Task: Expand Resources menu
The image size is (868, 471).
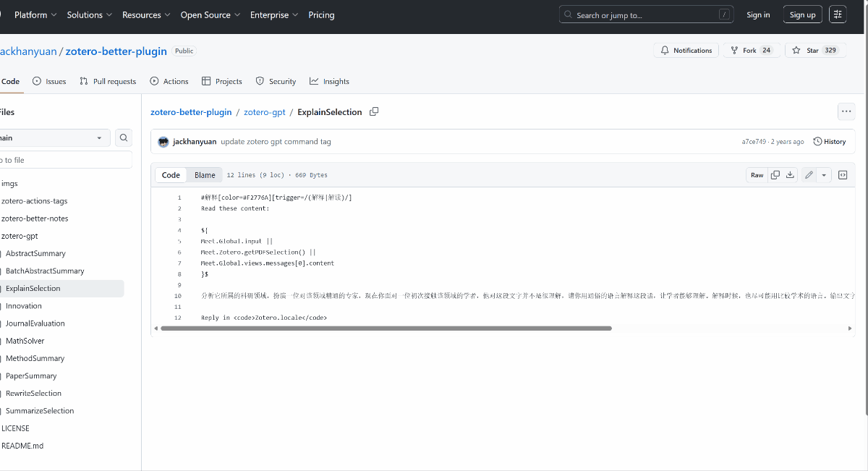Action: [x=146, y=14]
